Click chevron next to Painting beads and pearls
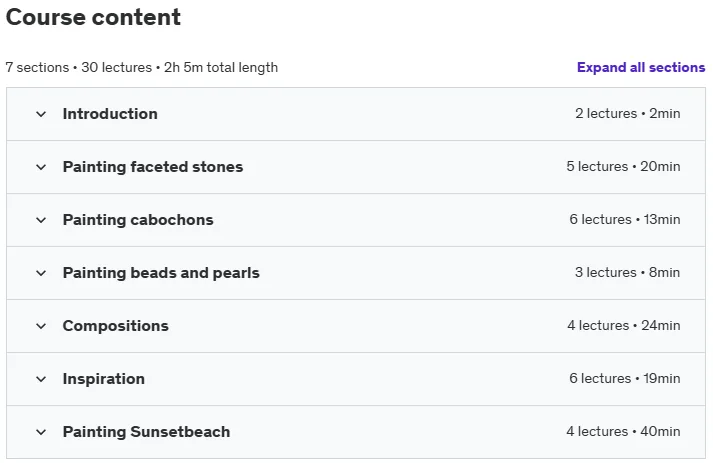 [x=41, y=273]
